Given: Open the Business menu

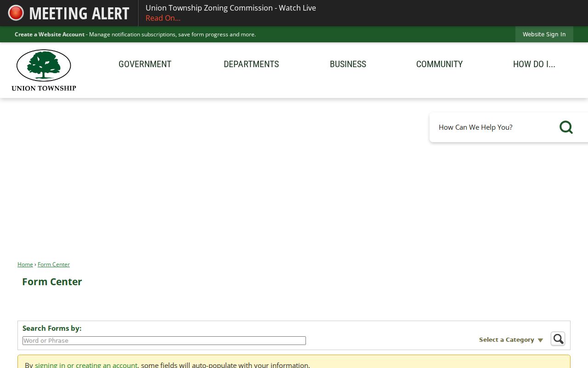Looking at the screenshot, I should coord(348,64).
